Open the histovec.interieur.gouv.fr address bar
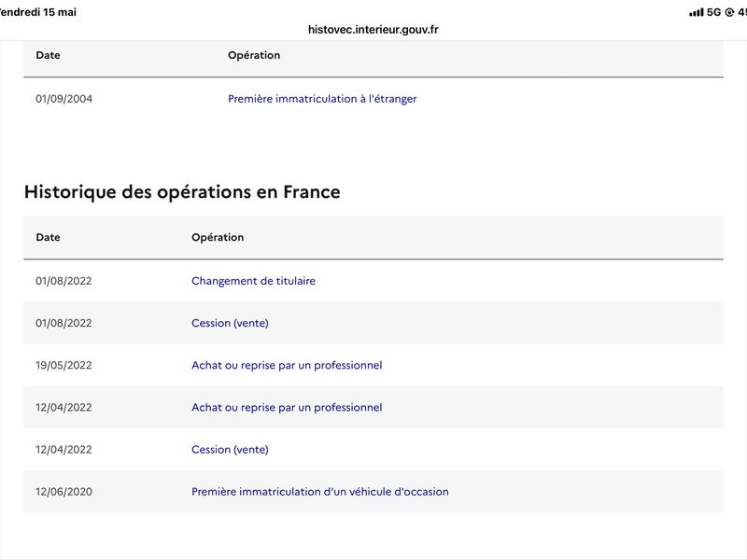Image resolution: width=747 pixels, height=560 pixels. pos(373,30)
